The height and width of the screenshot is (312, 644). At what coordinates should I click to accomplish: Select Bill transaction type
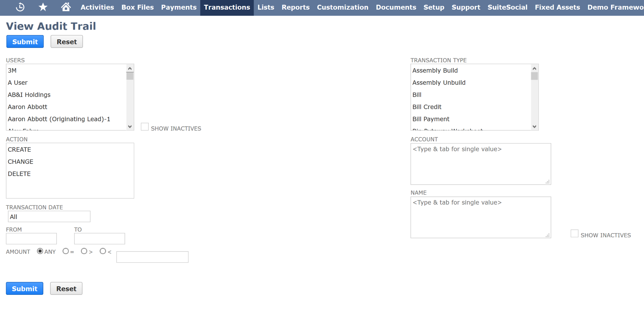pyautogui.click(x=471, y=95)
